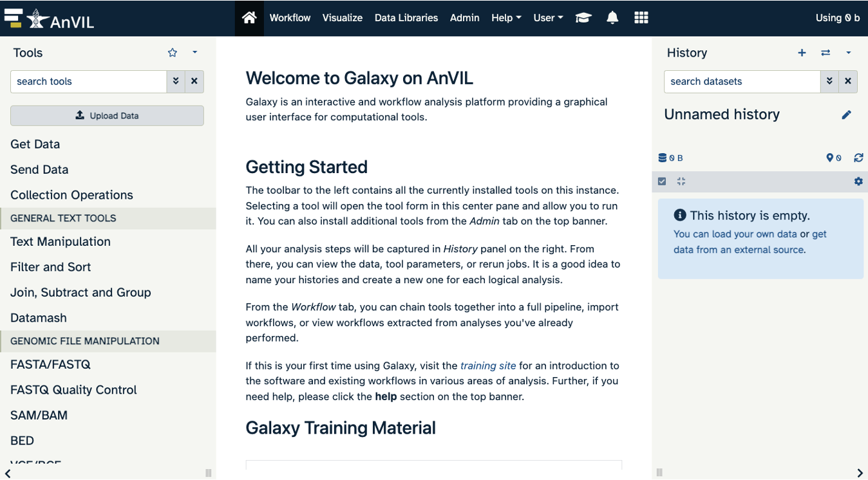The width and height of the screenshot is (868, 480).
Task: Open the grid apps icon
Action: (641, 18)
